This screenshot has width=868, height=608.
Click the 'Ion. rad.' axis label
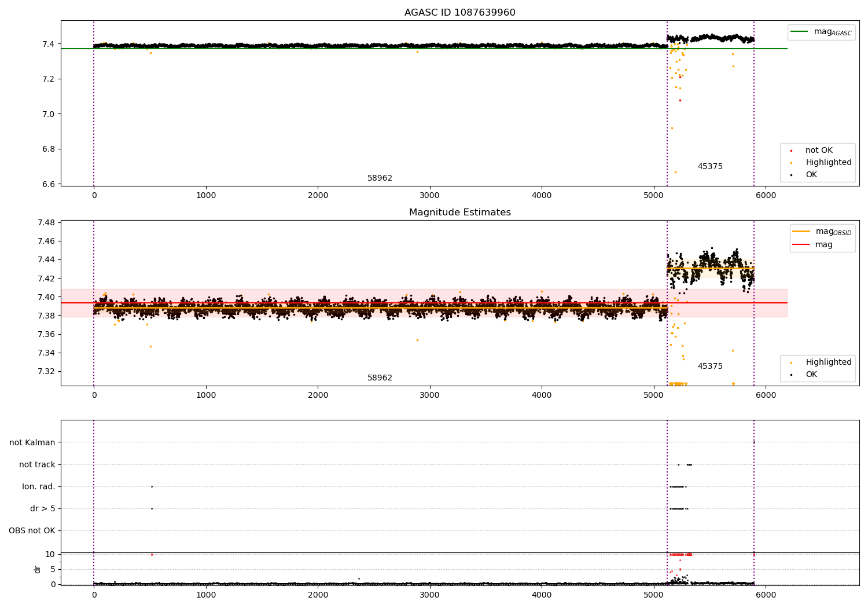coord(39,487)
